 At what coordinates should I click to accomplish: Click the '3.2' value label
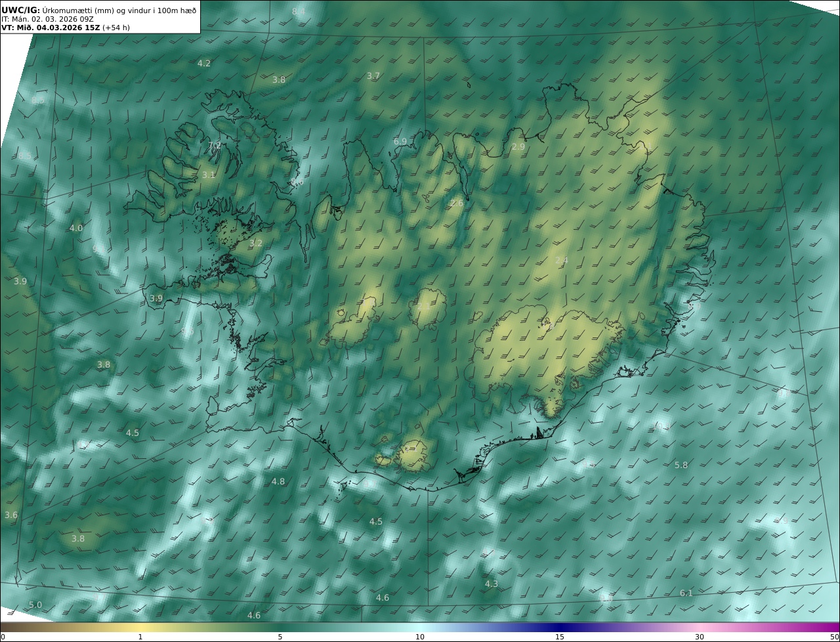[x=256, y=244]
